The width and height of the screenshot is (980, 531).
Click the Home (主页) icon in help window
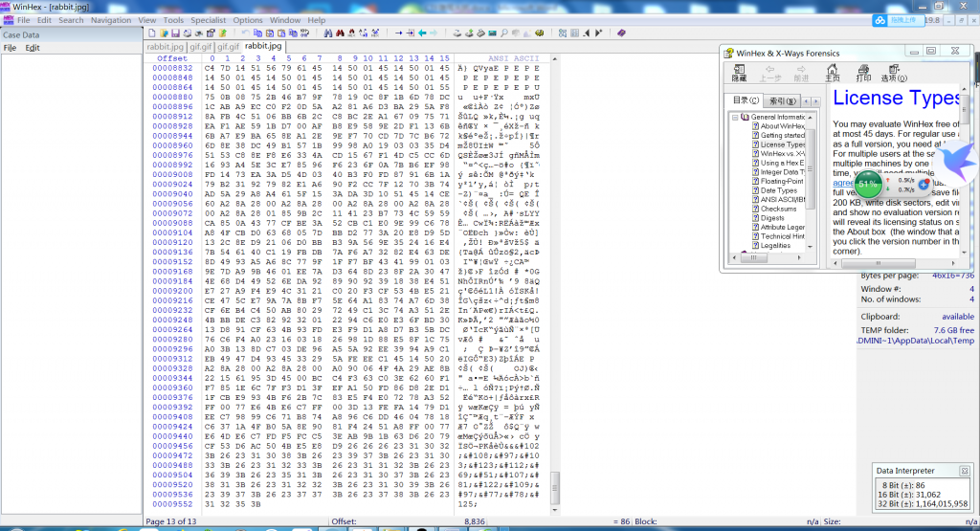(x=832, y=73)
